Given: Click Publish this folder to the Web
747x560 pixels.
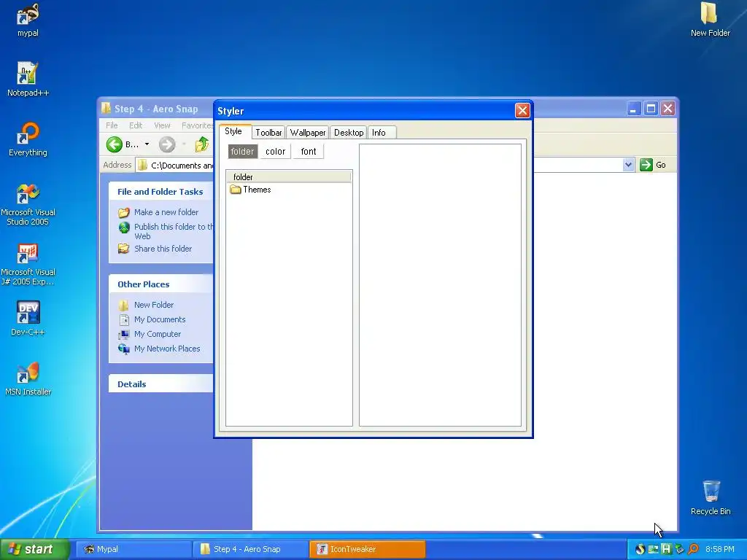Looking at the screenshot, I should 174,231.
